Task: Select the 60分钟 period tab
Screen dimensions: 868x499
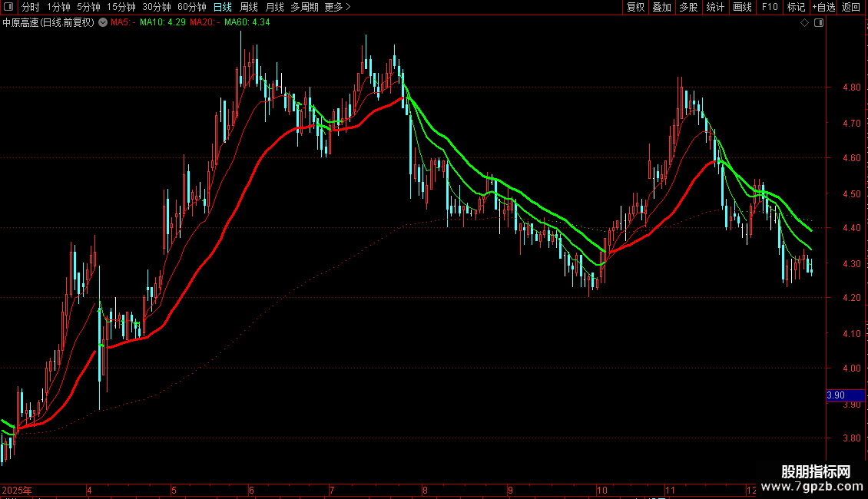Action: click(191, 7)
